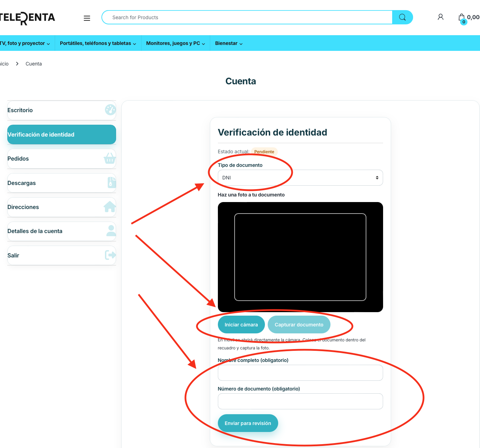Click the Salir logout icon
The image size is (480, 448).
coord(110,255)
